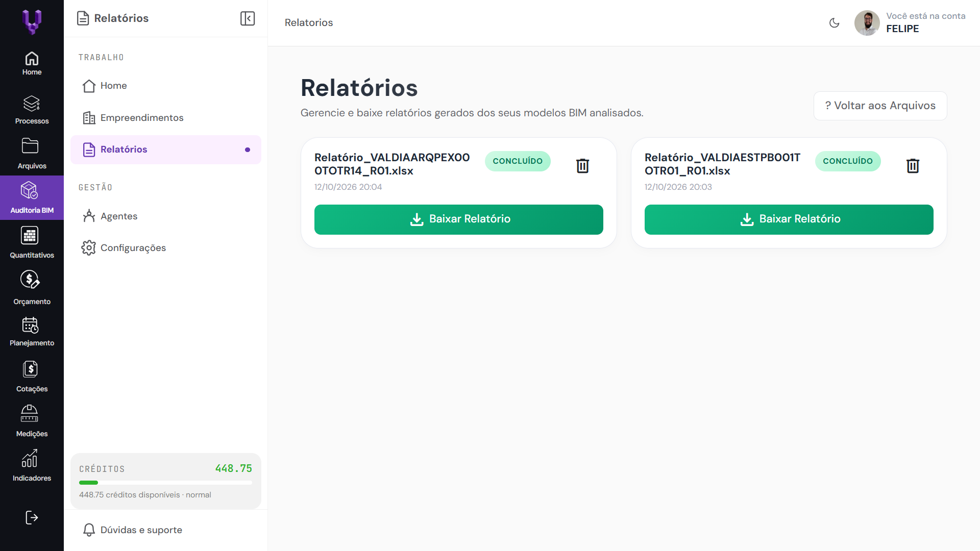980x551 pixels.
Task: Download the VALDIAESTPB001TOTR01 report
Action: point(789,219)
